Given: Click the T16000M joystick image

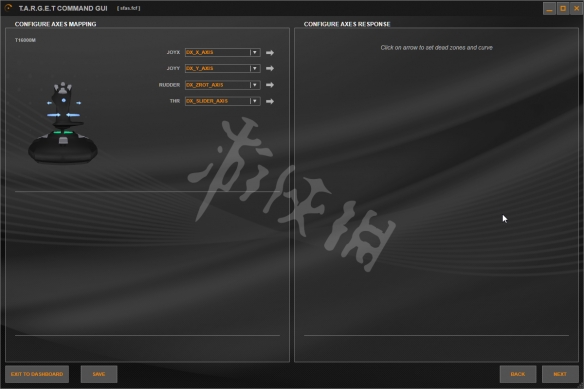Looking at the screenshot, I should [x=63, y=123].
